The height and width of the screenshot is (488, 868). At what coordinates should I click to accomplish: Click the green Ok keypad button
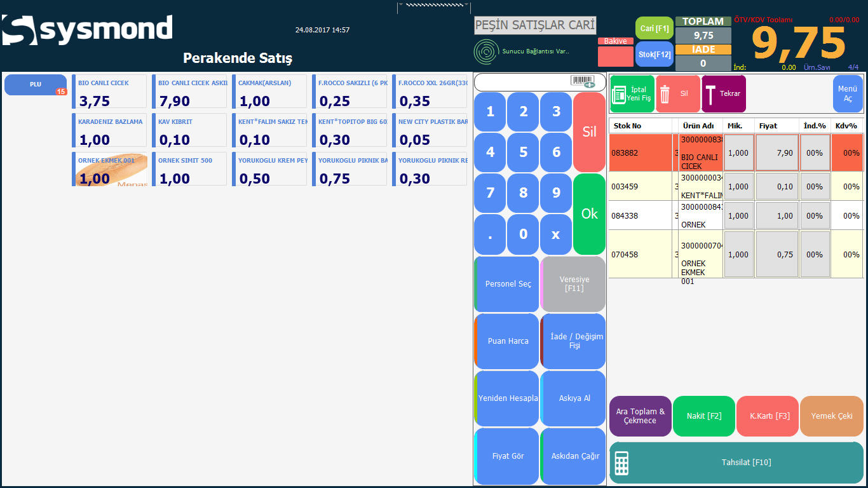click(x=589, y=214)
